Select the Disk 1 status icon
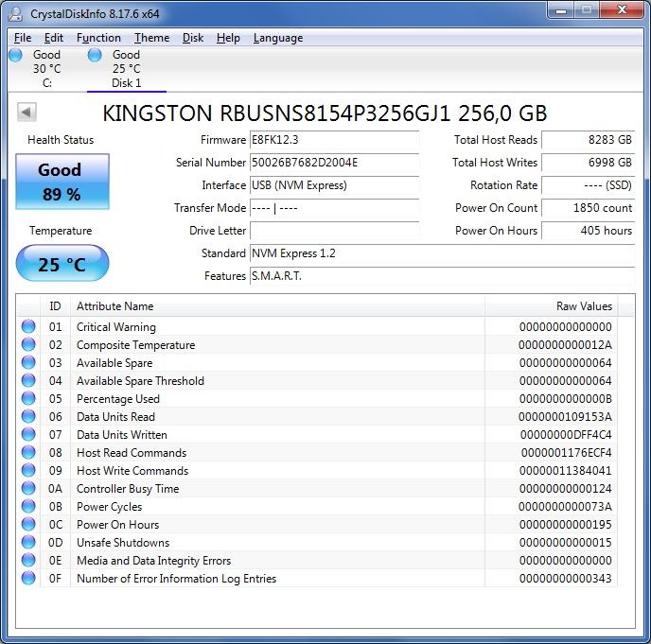The image size is (651, 644). click(x=95, y=55)
